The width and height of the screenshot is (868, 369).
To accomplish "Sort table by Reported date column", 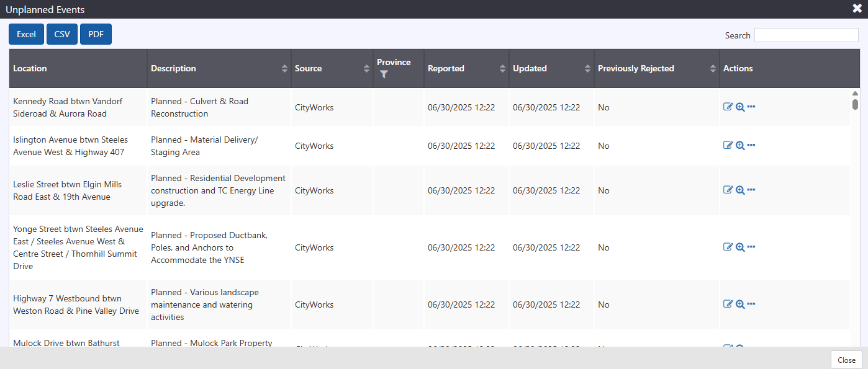I will pyautogui.click(x=502, y=69).
